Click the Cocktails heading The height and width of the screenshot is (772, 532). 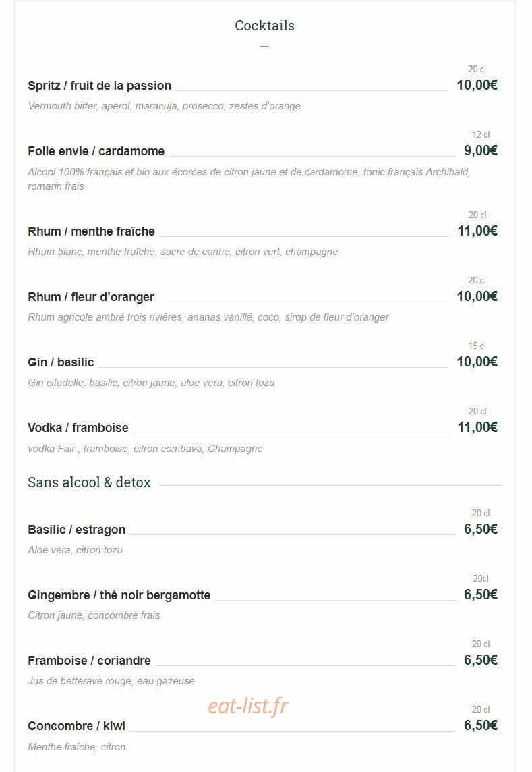click(x=264, y=25)
